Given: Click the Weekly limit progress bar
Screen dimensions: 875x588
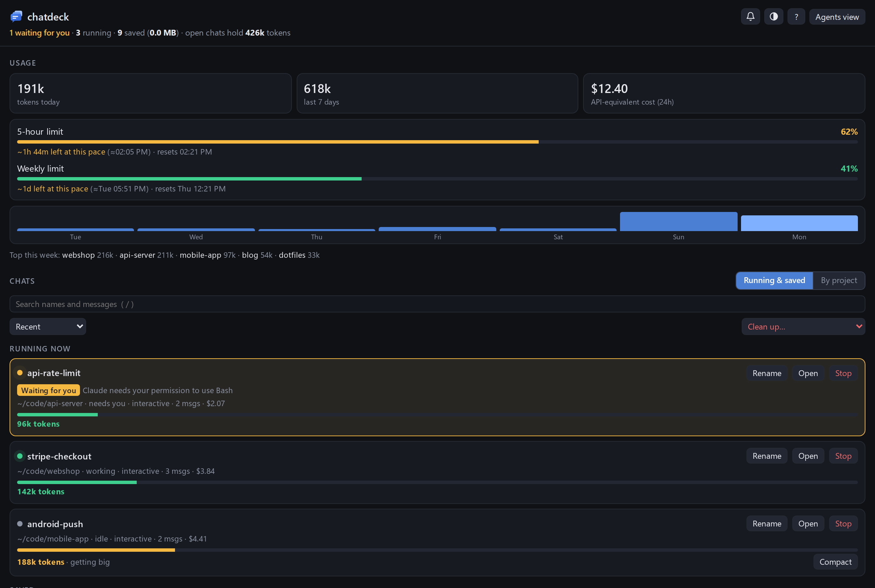Looking at the screenshot, I should pyautogui.click(x=437, y=179).
